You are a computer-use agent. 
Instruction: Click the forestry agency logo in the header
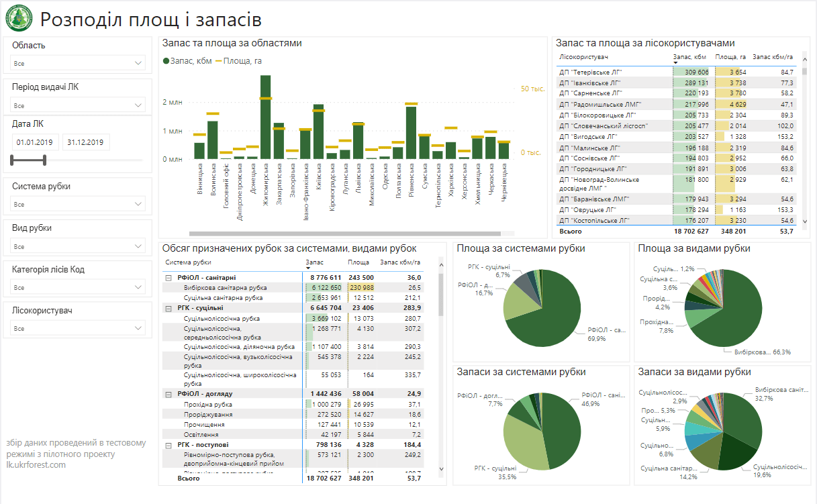coord(19,19)
